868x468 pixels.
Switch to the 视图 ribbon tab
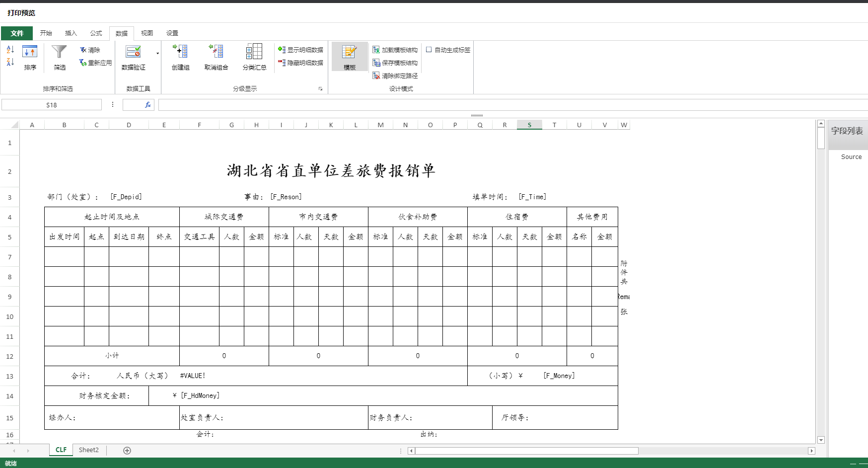(147, 33)
